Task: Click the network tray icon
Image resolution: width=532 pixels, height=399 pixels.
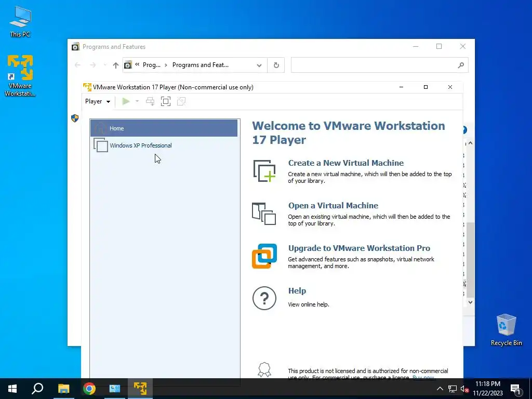Action: [x=453, y=389]
